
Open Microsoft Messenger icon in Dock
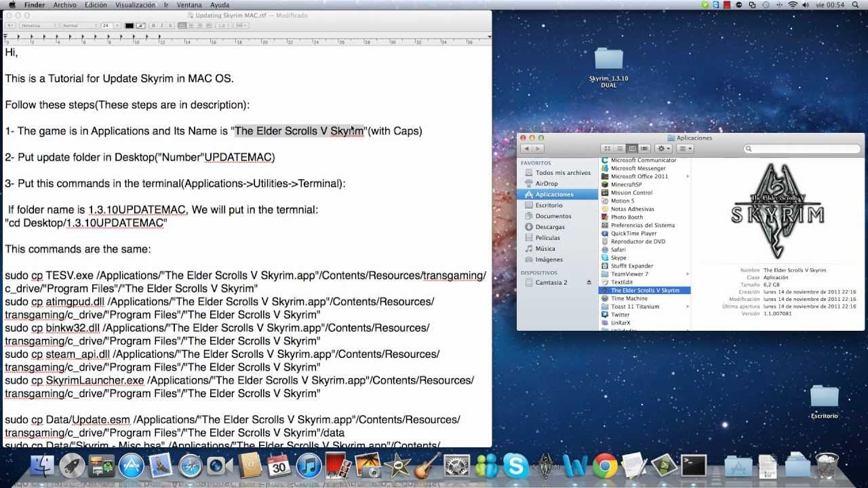[486, 466]
